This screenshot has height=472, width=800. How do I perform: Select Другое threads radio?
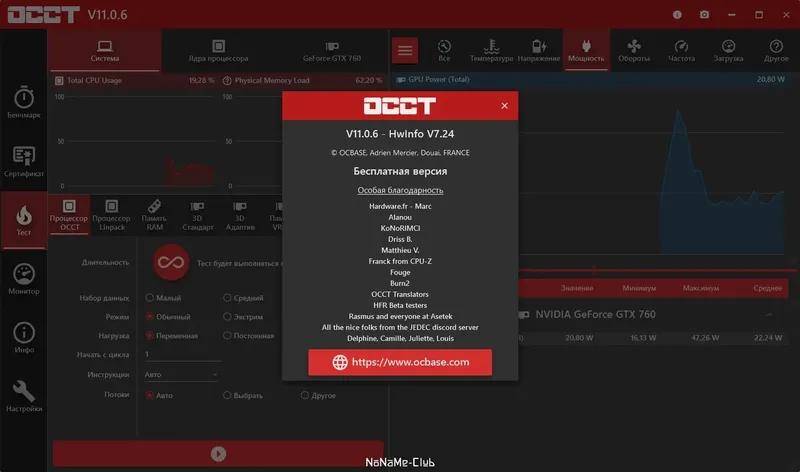[x=305, y=395]
